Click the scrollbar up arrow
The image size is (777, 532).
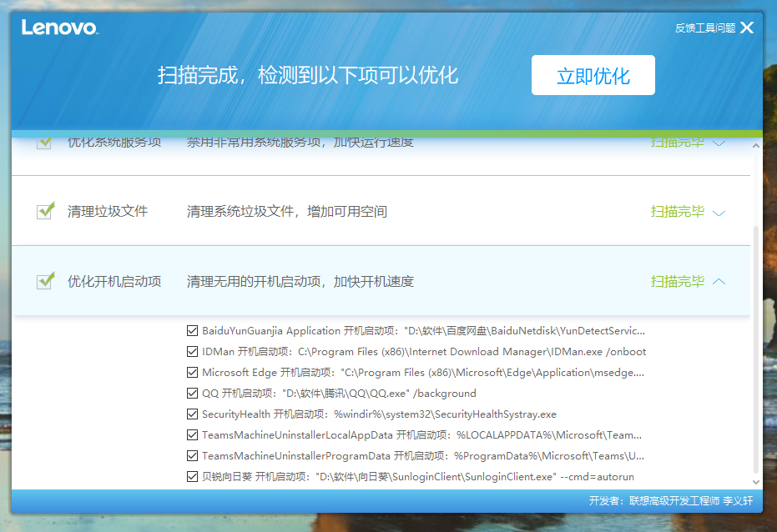click(x=755, y=145)
